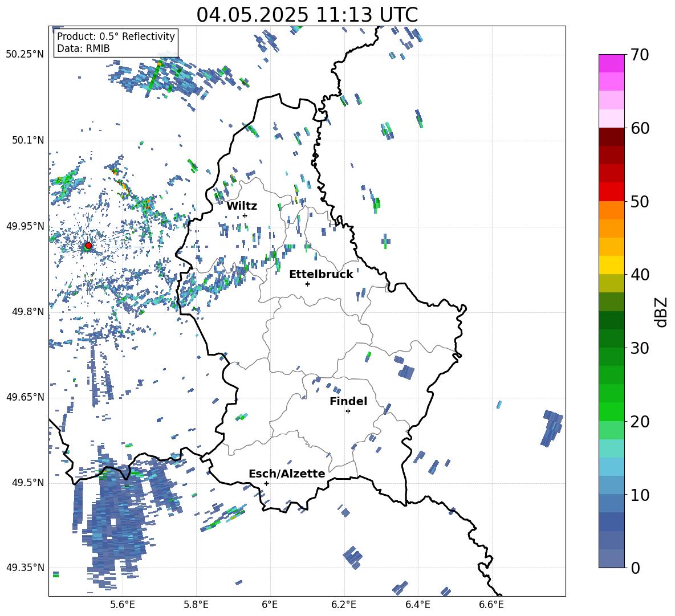The image size is (675, 616).
Task: Click the Findel city label
Action: click(x=348, y=401)
